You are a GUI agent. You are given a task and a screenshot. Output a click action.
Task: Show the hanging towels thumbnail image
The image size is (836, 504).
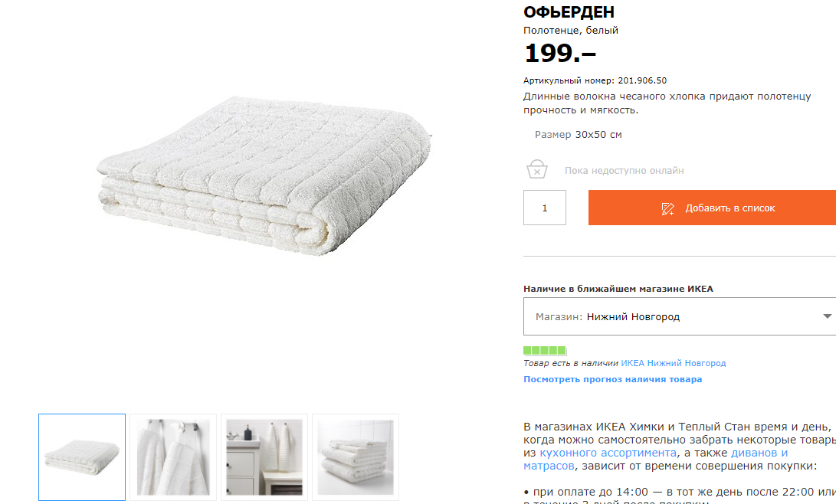(x=173, y=457)
